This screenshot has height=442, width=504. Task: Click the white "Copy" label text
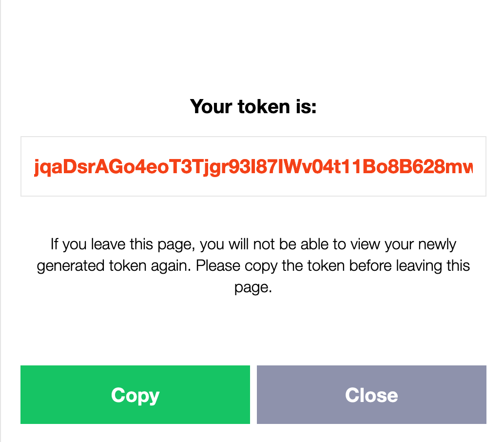(x=135, y=395)
